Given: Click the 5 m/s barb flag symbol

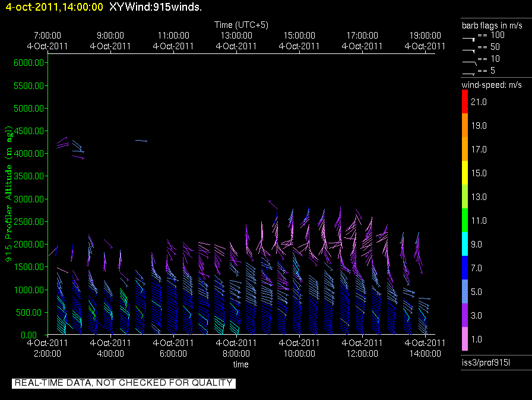Looking at the screenshot, I should [x=469, y=73].
